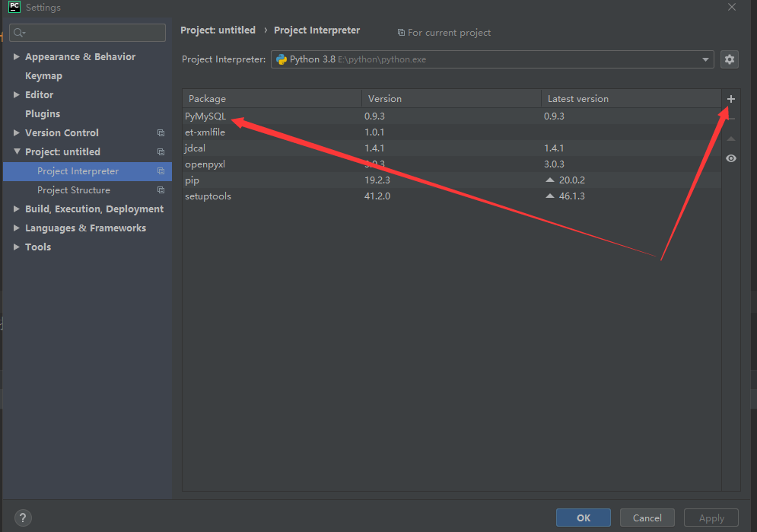Sort by Package column header
This screenshot has width=757, height=532.
(x=272, y=98)
